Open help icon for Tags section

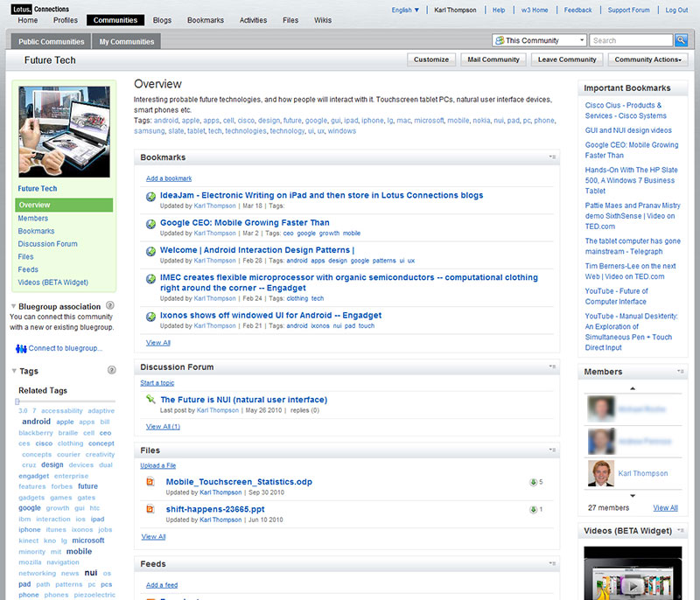click(112, 370)
